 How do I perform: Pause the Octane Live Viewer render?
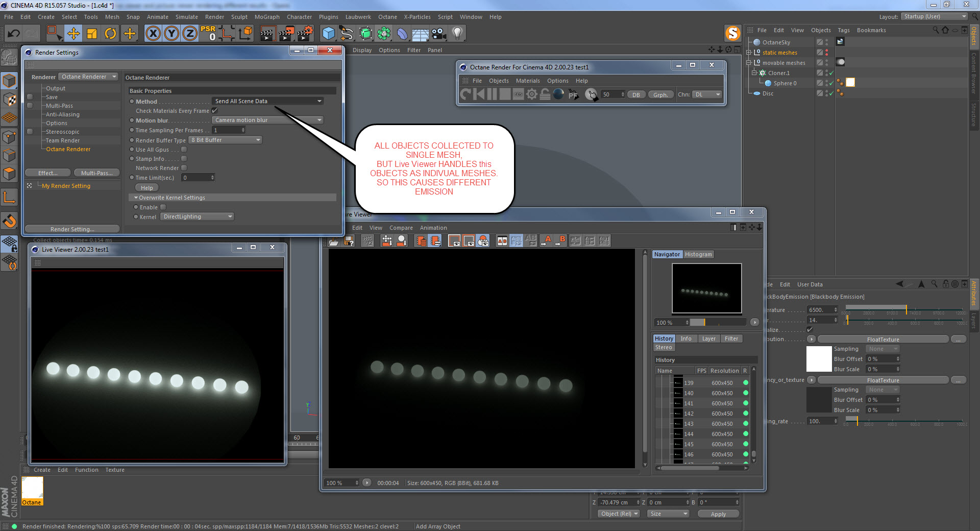click(492, 94)
